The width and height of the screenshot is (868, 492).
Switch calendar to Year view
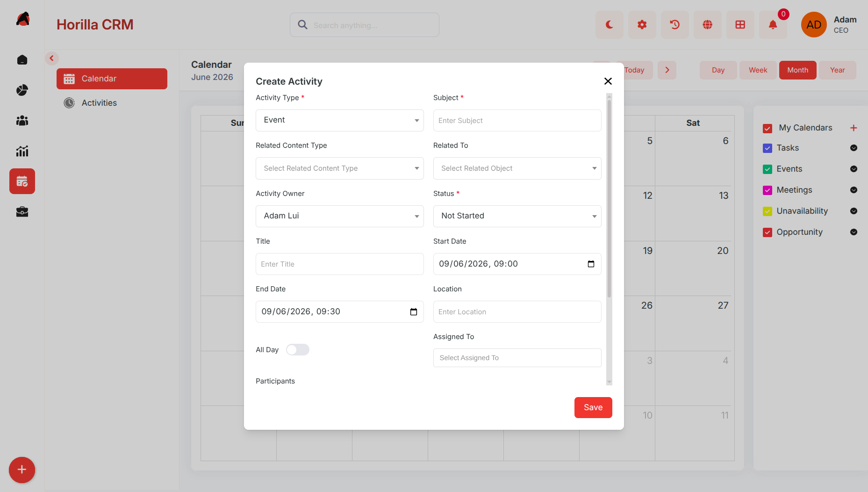pos(838,70)
